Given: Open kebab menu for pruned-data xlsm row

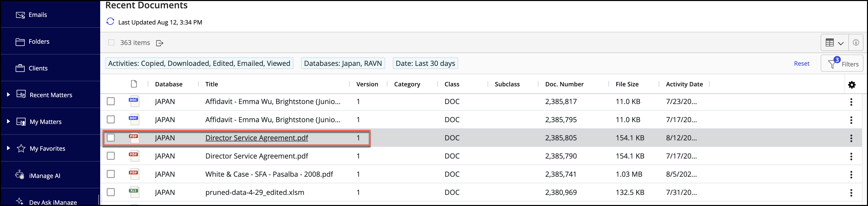Looking at the screenshot, I should coord(851,193).
